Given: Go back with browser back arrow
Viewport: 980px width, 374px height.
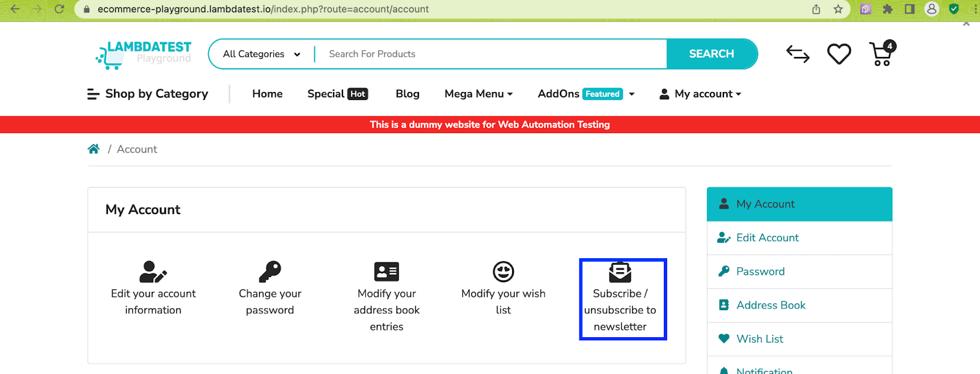Looking at the screenshot, I should [15, 9].
